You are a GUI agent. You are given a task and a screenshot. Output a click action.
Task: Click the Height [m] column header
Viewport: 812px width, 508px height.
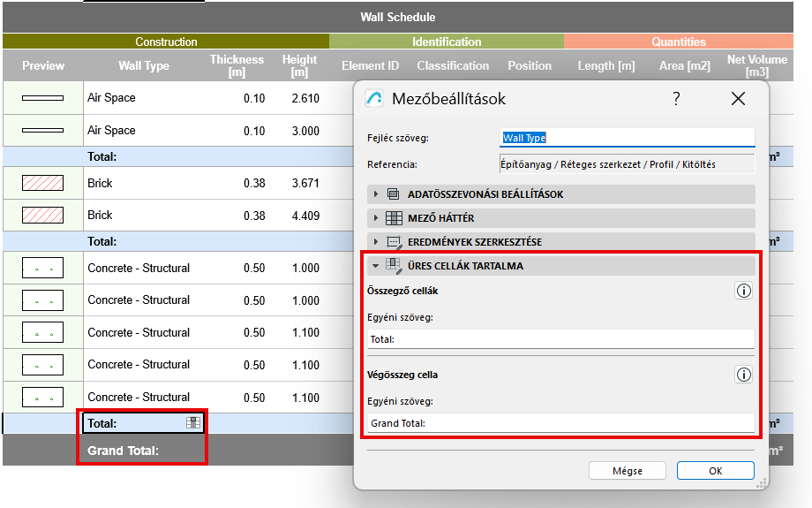(299, 66)
